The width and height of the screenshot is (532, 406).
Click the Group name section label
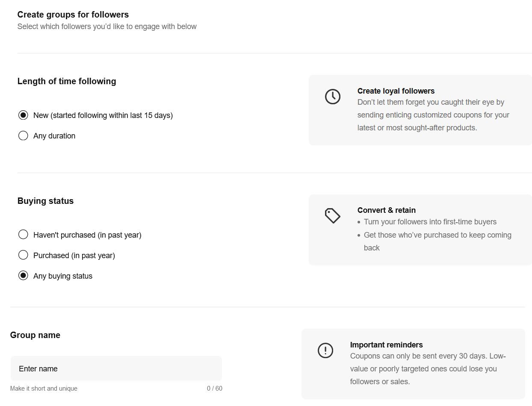pos(35,335)
